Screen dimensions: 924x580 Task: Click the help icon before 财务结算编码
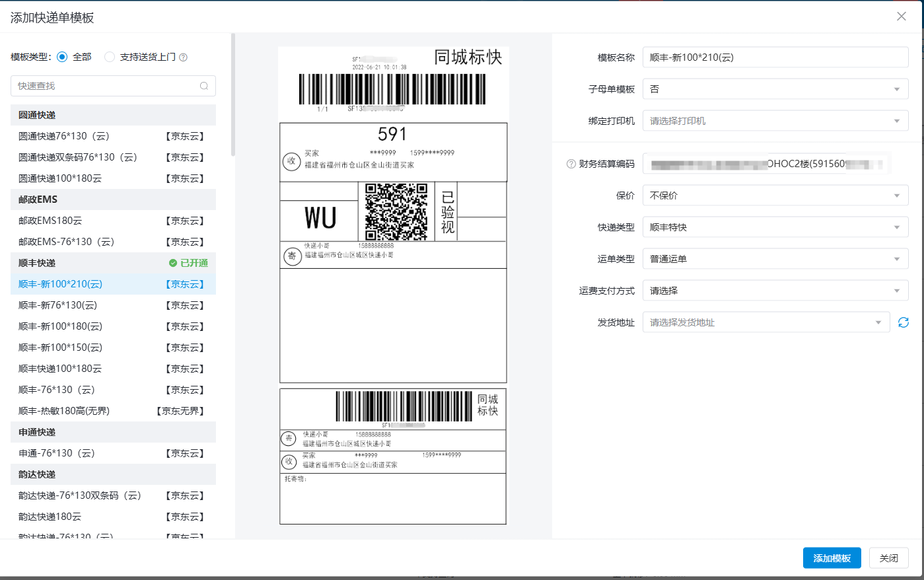pos(571,164)
